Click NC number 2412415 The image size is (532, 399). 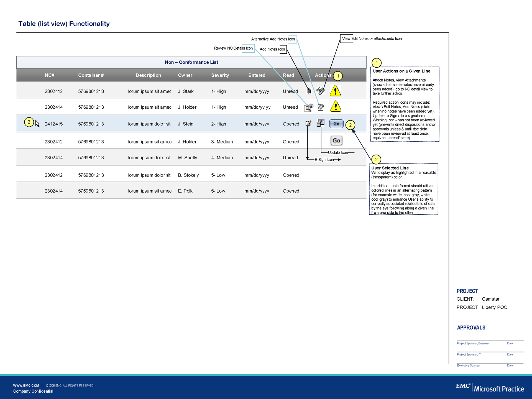pos(54,124)
